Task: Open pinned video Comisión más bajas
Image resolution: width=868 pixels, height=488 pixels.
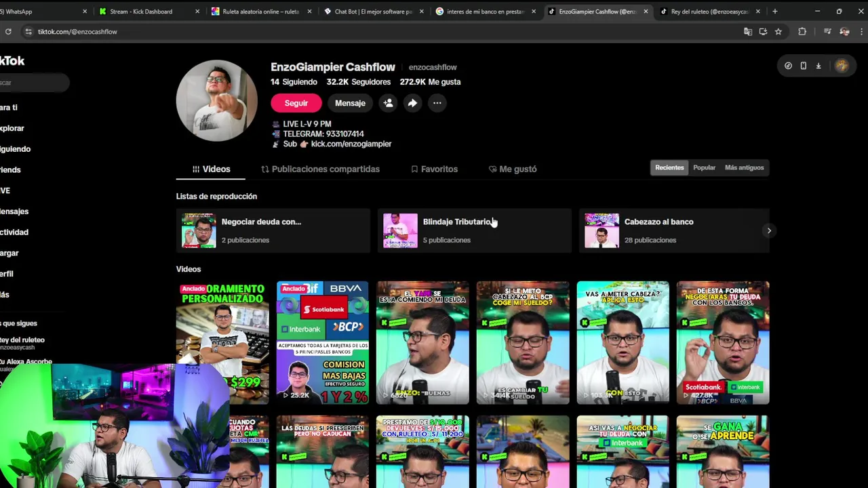Action: click(x=322, y=343)
